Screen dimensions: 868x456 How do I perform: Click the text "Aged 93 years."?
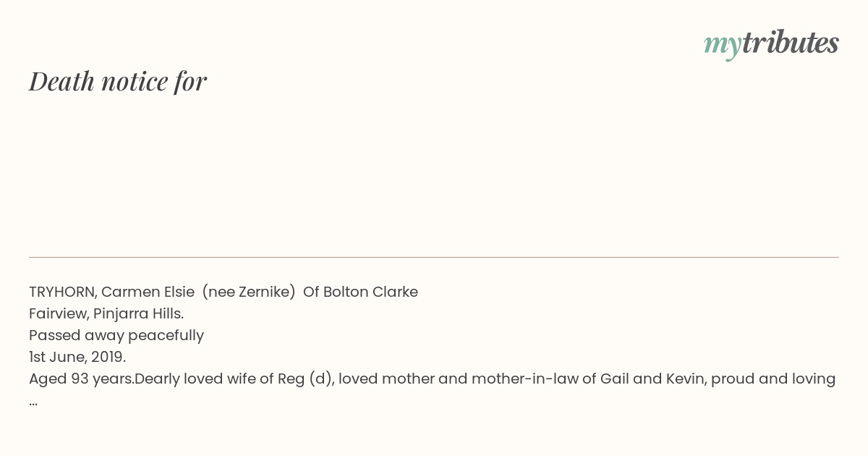point(81,379)
